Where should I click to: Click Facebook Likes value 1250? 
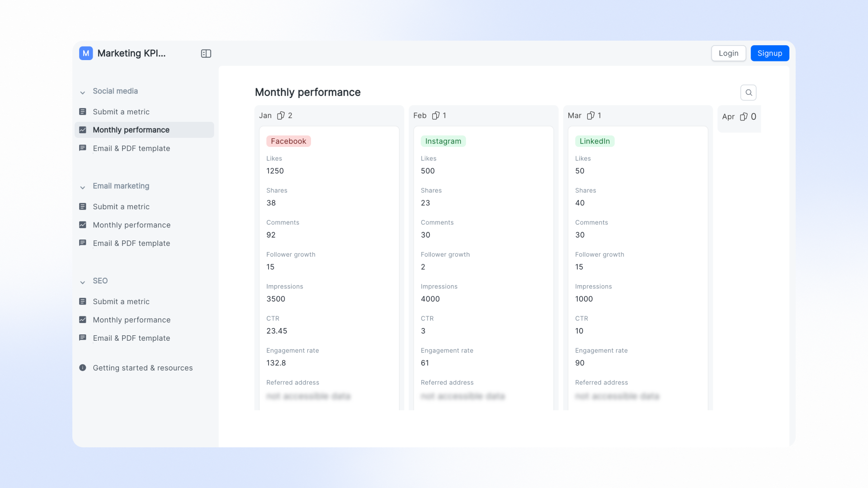[x=275, y=171]
